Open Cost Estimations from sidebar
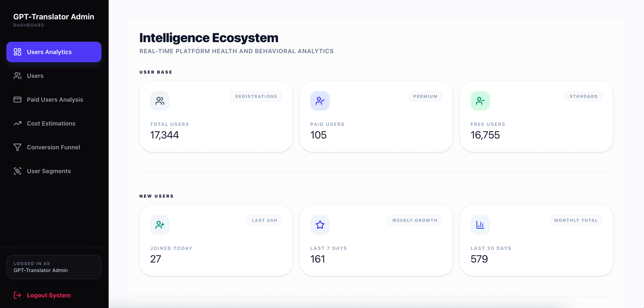 point(51,123)
